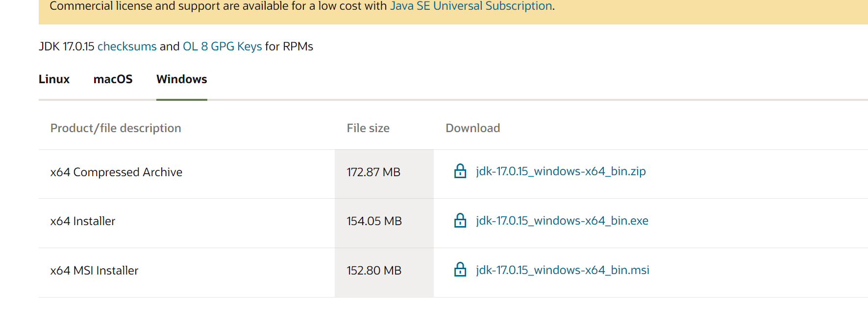Open the OL 8 GPG Keys link
The height and width of the screenshot is (323, 868).
point(223,46)
